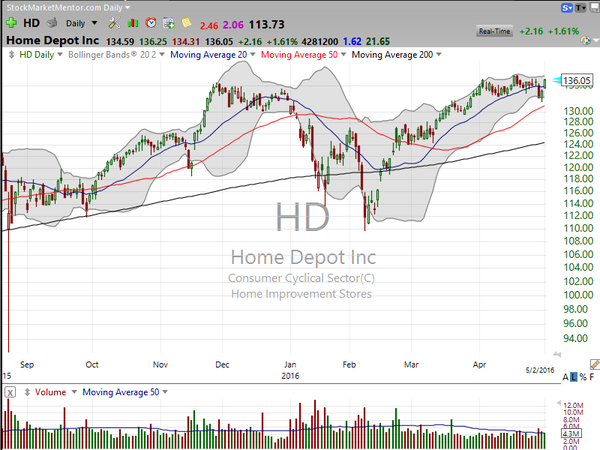Open Moving Average 20 dropdown arrow
This screenshot has height=450, width=600.
253,55
